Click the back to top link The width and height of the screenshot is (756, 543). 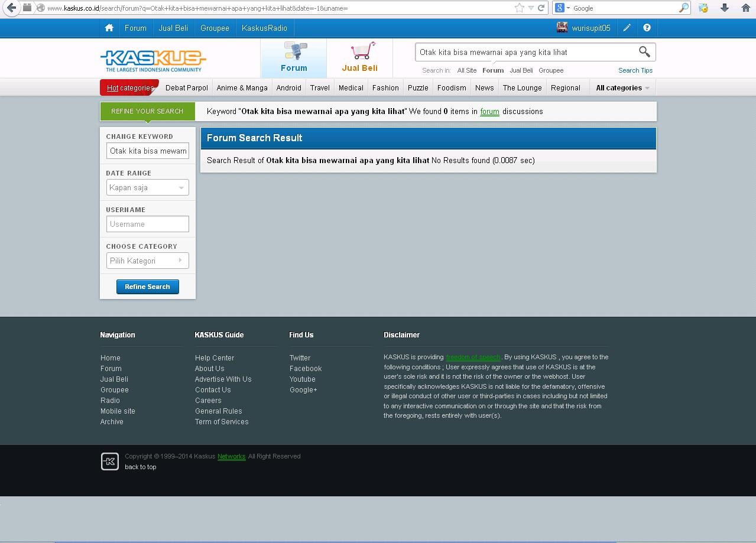click(141, 467)
